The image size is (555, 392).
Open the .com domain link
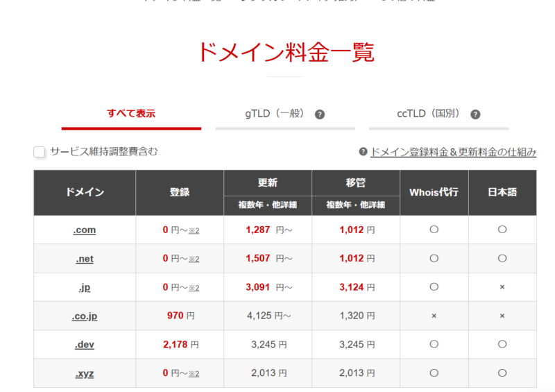point(85,230)
